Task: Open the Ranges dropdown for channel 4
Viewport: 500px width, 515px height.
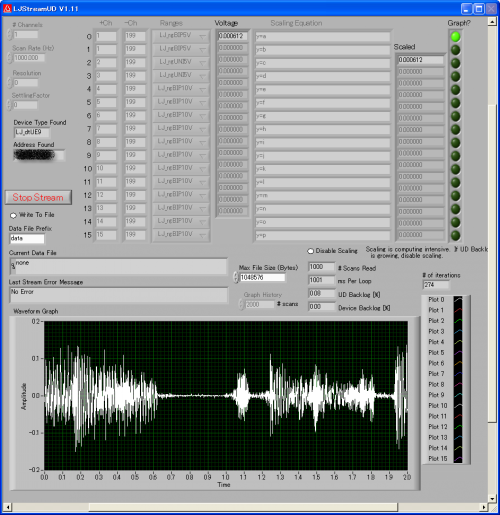Action: click(x=181, y=89)
